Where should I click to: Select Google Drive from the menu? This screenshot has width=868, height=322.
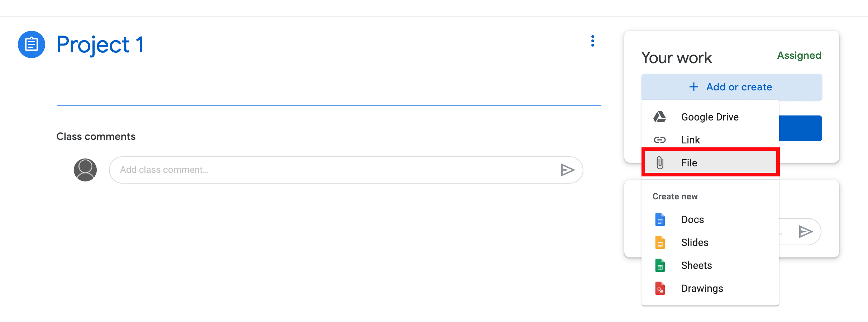click(710, 117)
